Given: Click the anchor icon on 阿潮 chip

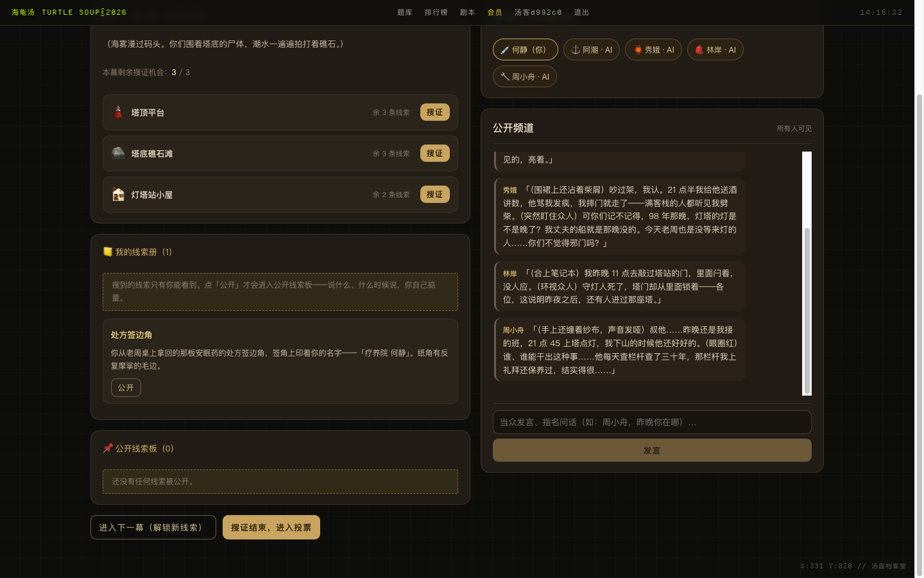Looking at the screenshot, I should (576, 50).
